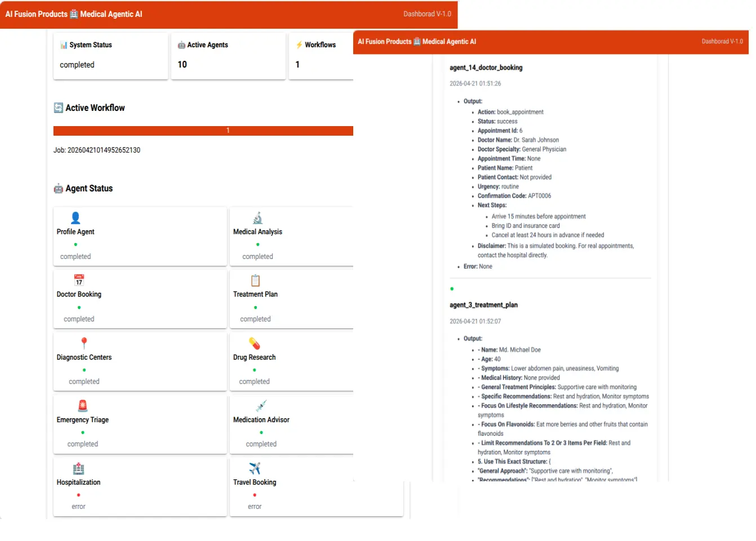
Task: Click the Active Agents count '10'
Action: coord(182,65)
